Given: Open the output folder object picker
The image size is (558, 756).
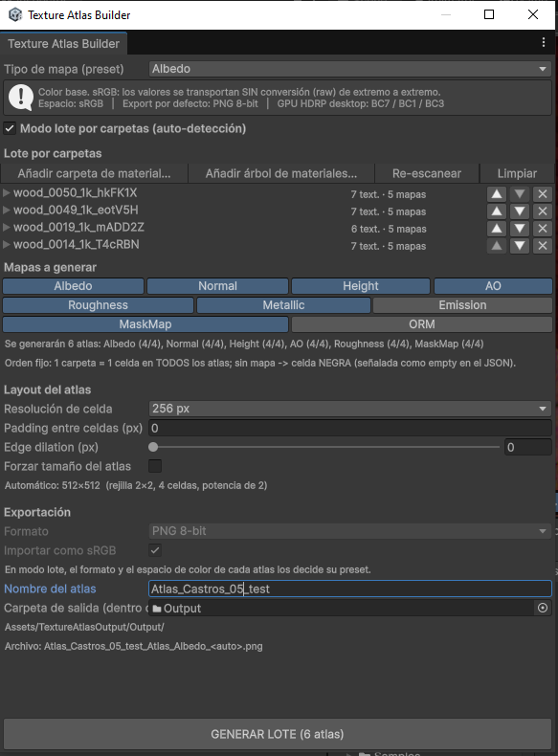Looking at the screenshot, I should 543,608.
